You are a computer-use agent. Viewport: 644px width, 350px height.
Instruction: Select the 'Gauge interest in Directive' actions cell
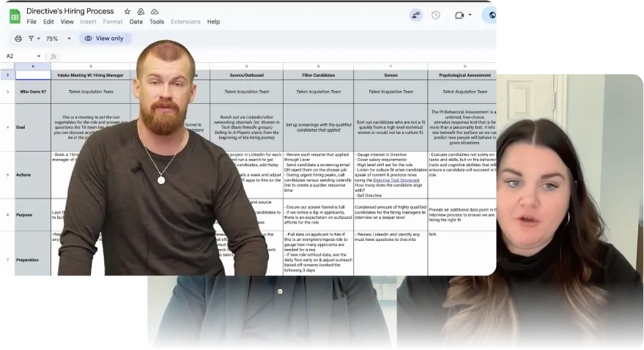click(391, 175)
